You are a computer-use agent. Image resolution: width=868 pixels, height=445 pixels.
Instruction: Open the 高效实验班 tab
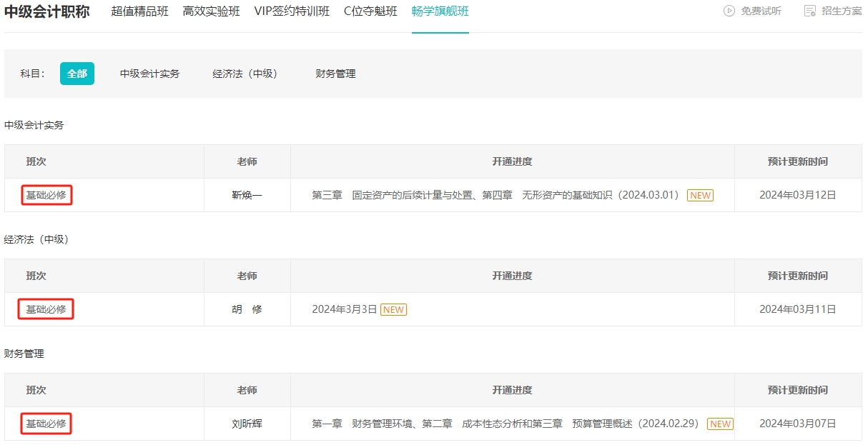click(211, 11)
